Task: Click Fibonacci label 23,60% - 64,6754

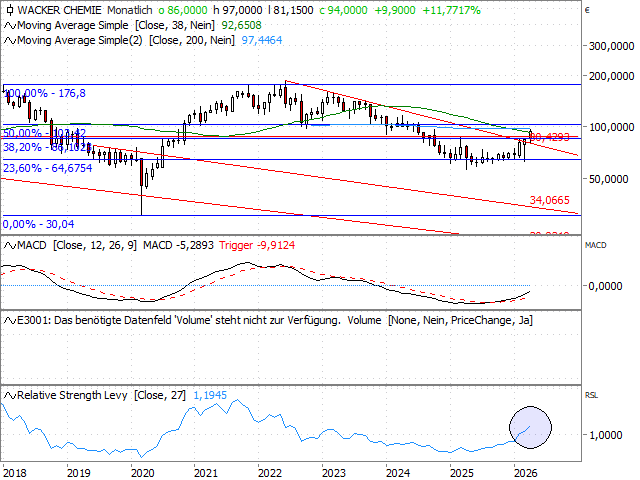Action: coord(47,168)
